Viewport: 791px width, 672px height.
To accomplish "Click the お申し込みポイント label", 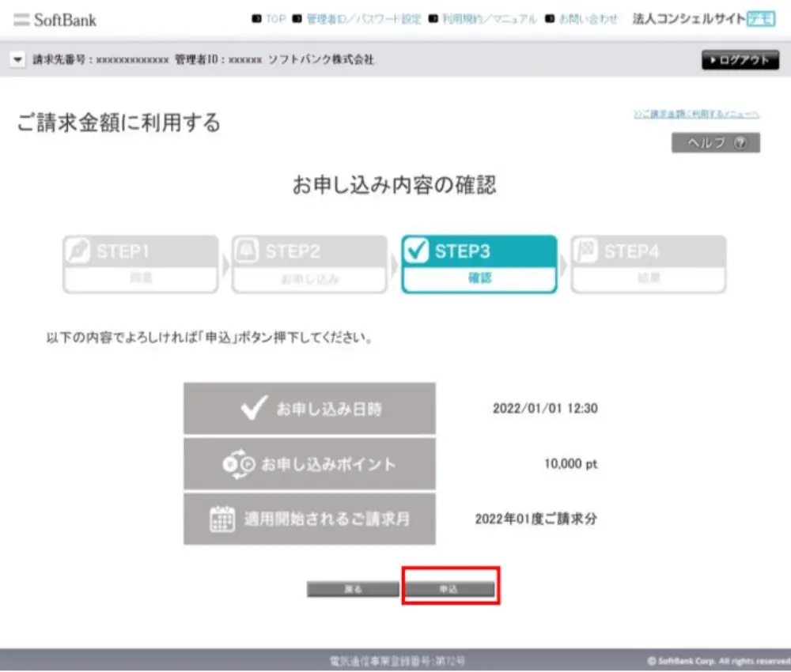I will (328, 464).
